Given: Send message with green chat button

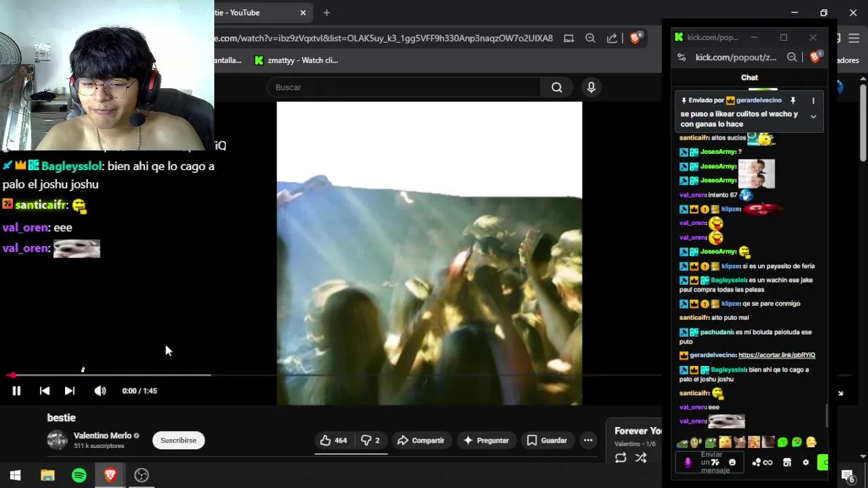Looking at the screenshot, I should tap(823, 463).
